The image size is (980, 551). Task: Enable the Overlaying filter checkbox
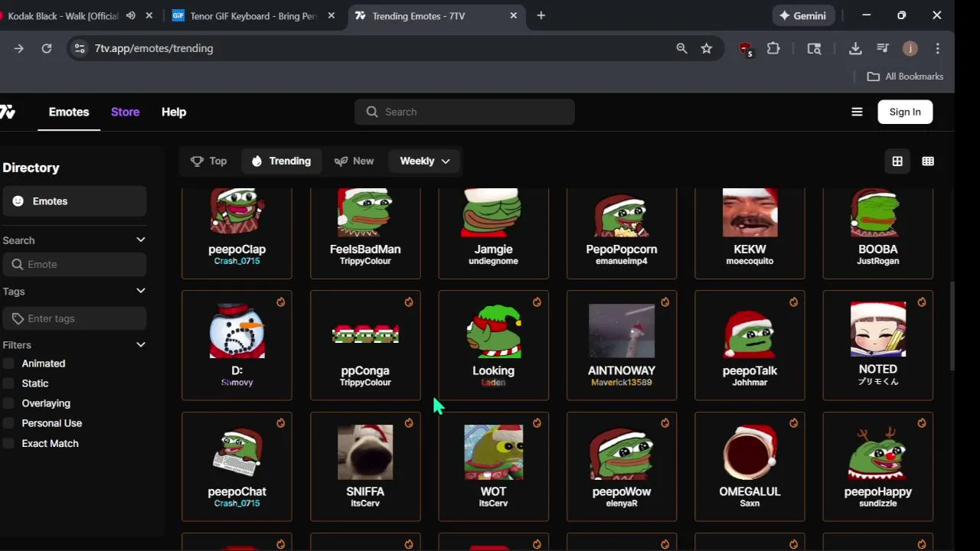(x=8, y=403)
